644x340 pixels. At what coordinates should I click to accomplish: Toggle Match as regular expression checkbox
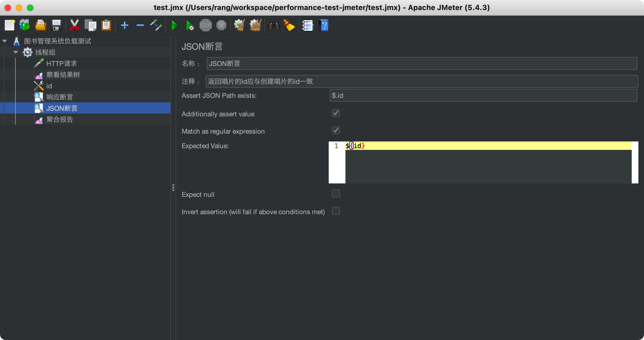336,131
